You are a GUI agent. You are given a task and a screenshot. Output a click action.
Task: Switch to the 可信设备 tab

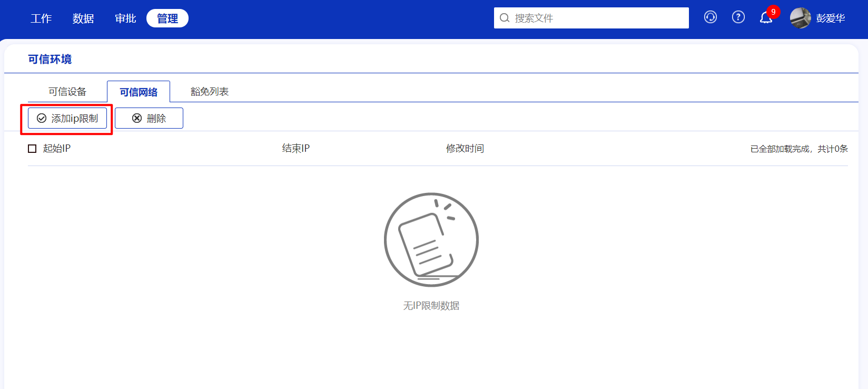(x=67, y=92)
